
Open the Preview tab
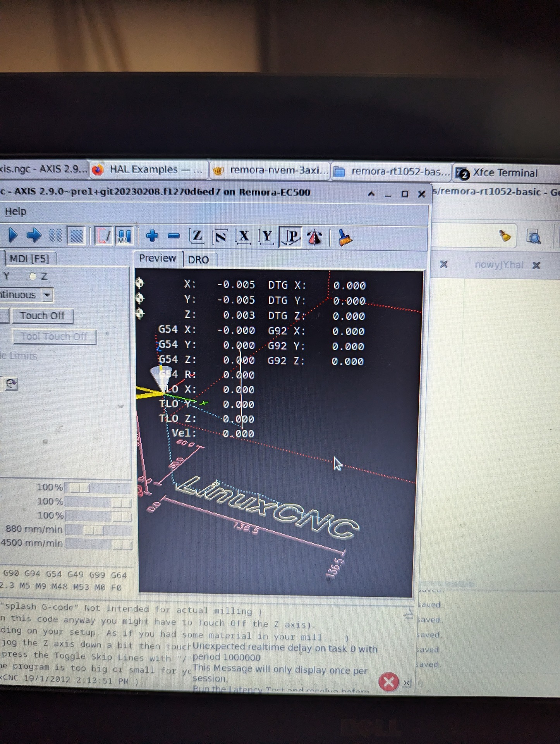pos(157,258)
